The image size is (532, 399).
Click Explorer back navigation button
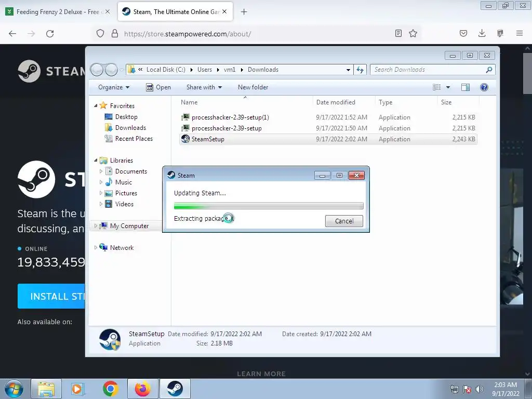pyautogui.click(x=97, y=70)
